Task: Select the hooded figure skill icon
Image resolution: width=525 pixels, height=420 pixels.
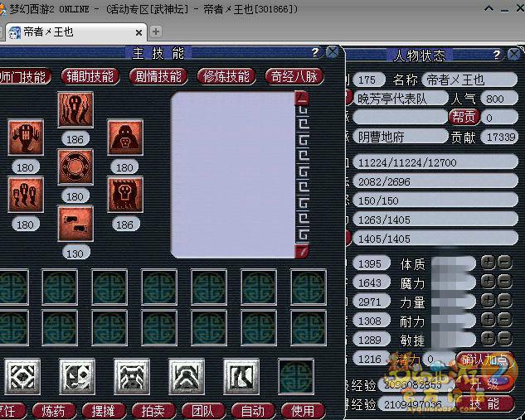Action: tap(125, 138)
